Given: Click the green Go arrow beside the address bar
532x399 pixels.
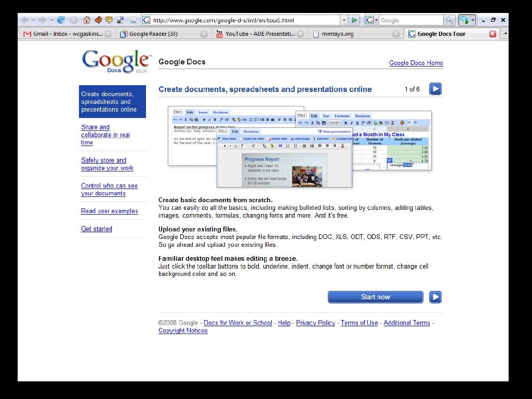Looking at the screenshot, I should (354, 20).
